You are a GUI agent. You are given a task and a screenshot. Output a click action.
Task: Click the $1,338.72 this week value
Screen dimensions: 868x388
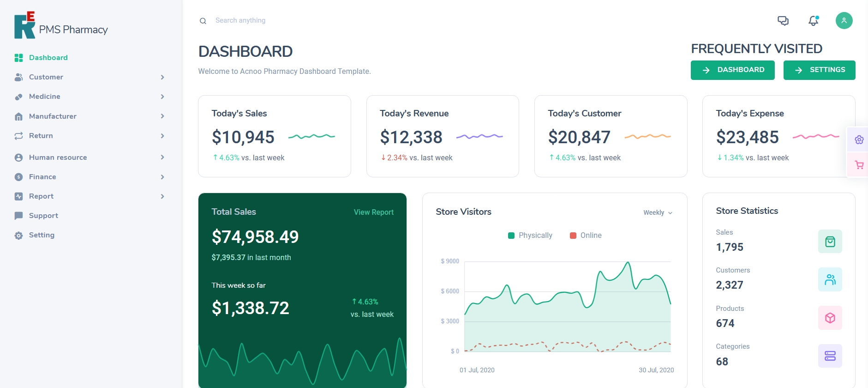250,308
